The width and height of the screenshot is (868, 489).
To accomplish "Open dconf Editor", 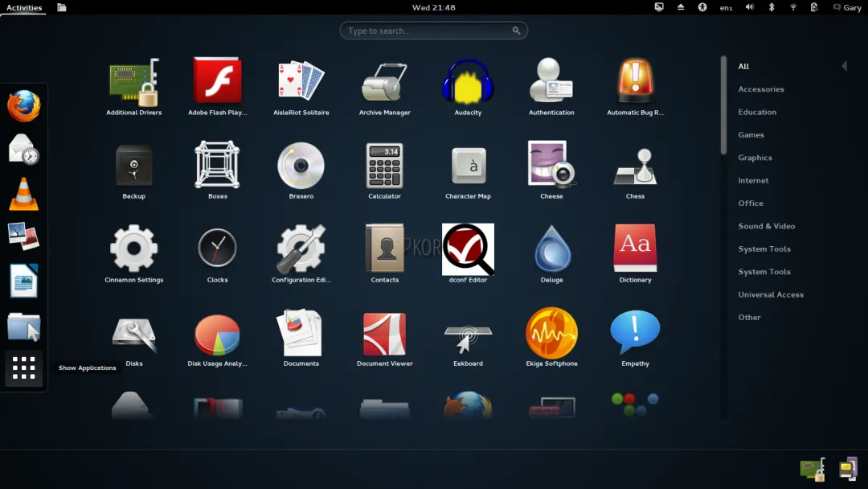I will coord(469,249).
